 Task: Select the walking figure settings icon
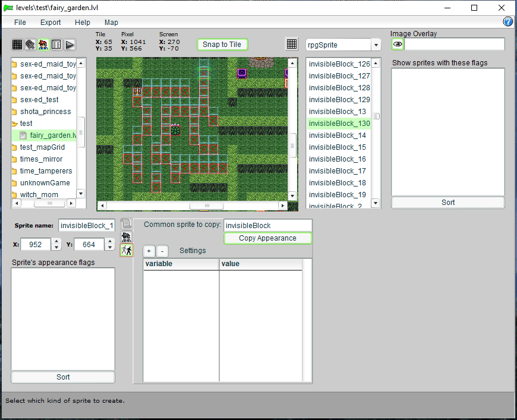(x=126, y=250)
